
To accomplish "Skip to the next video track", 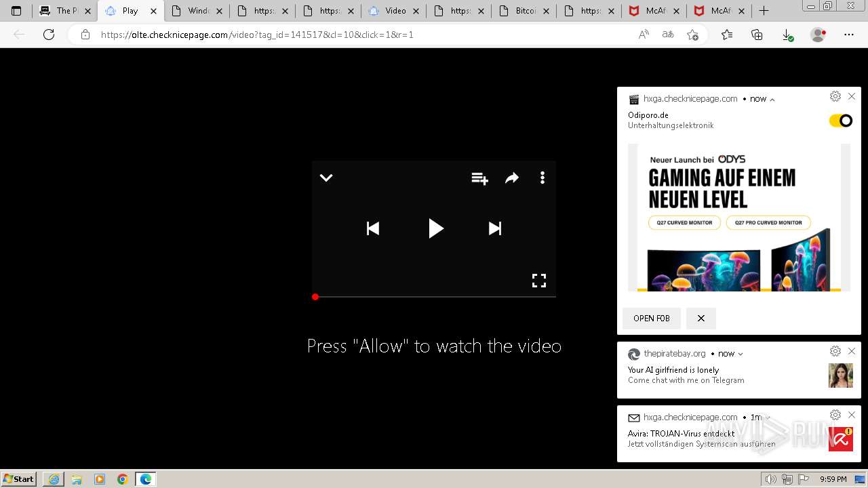I will (495, 228).
